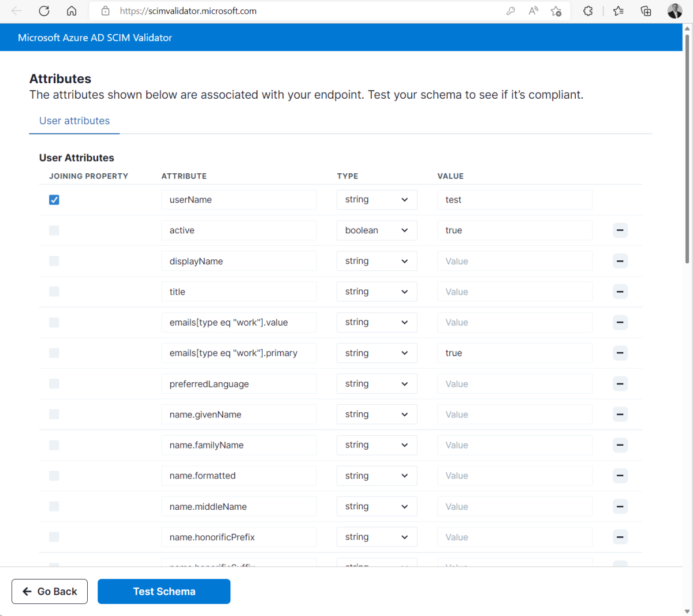Go to the browser home page
Screen dimensions: 693x616
[72, 11]
